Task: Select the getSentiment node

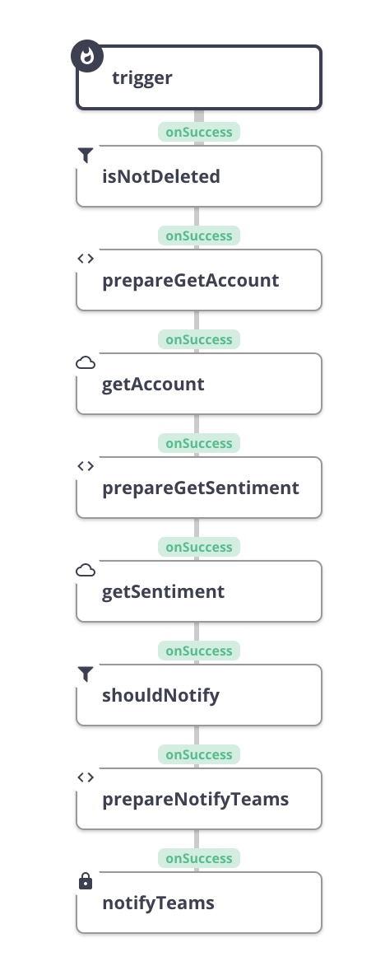Action: [199, 591]
